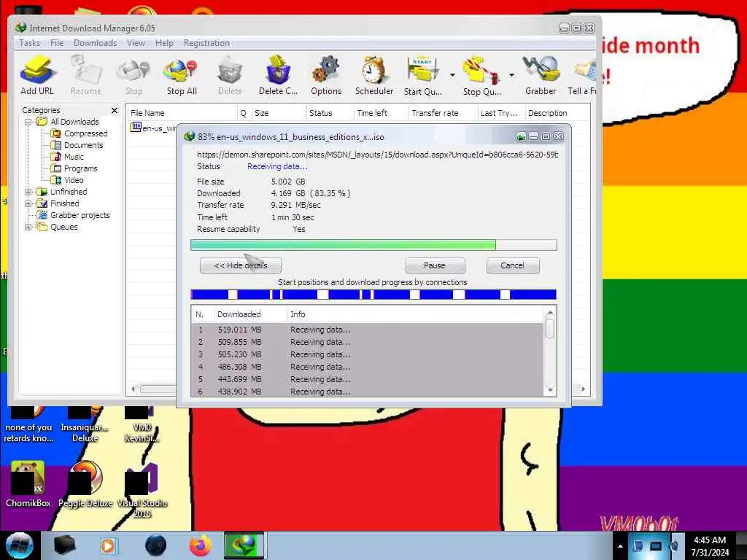Sort by the Status column header

click(x=330, y=113)
